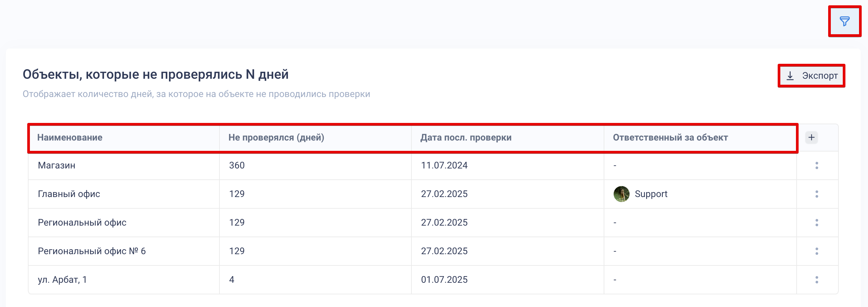Select the Главный офис object name

pyautogui.click(x=69, y=194)
